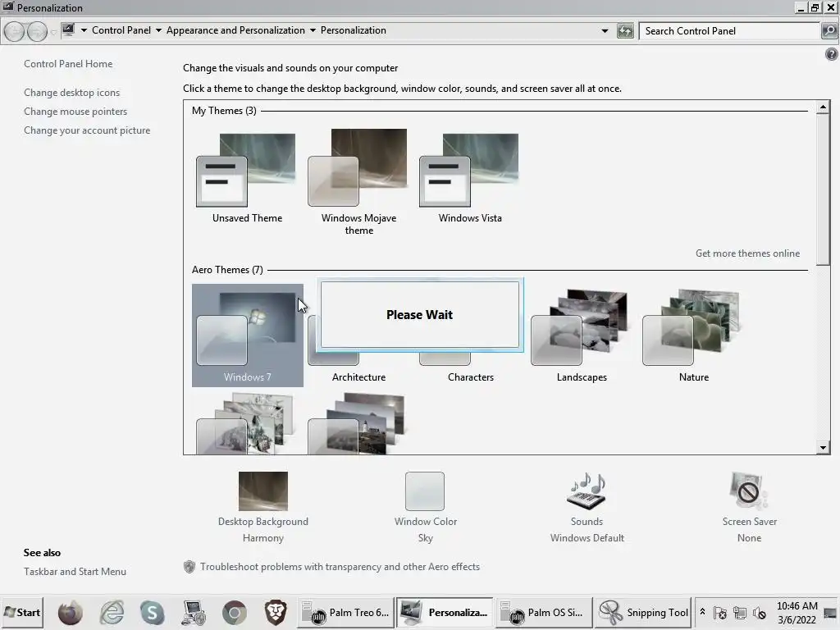Open Taskbar and Start Menu link
840x630 pixels.
click(x=75, y=572)
